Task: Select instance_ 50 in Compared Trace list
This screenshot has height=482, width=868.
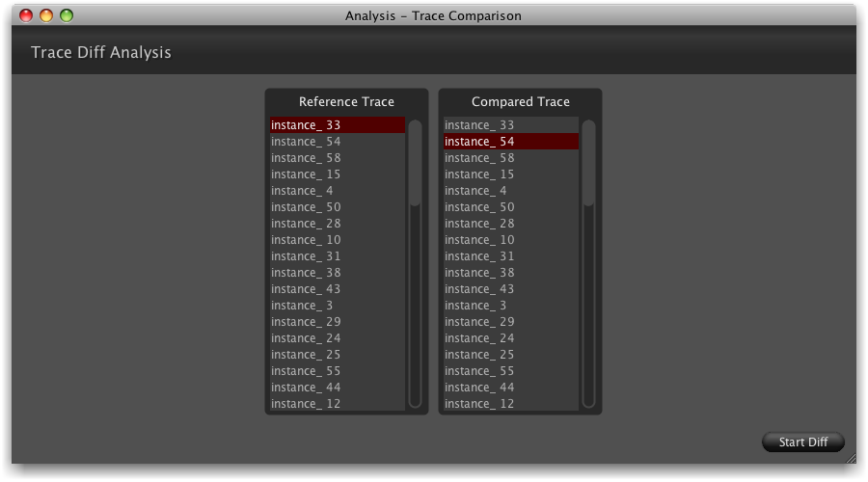Action: coord(510,207)
